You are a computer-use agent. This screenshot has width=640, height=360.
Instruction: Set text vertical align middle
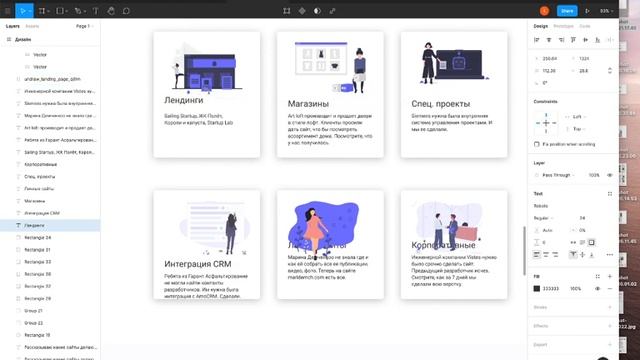582,254
